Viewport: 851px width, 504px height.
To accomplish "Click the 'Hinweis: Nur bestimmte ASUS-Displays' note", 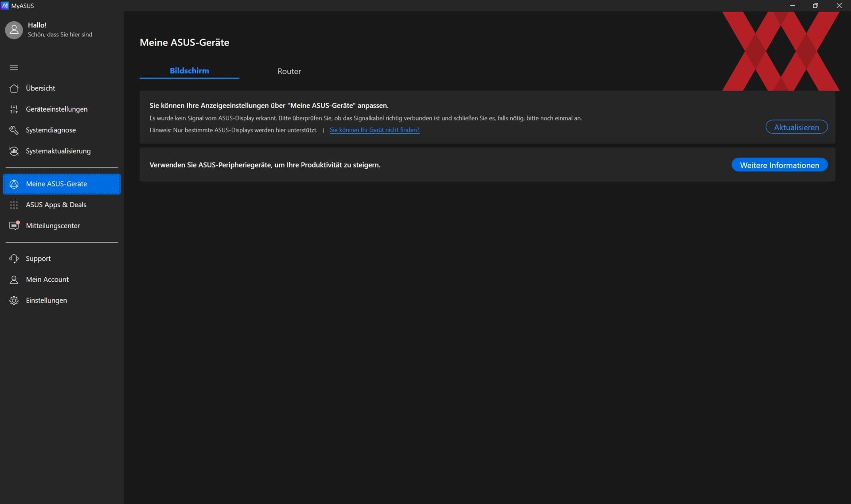I will pos(233,130).
